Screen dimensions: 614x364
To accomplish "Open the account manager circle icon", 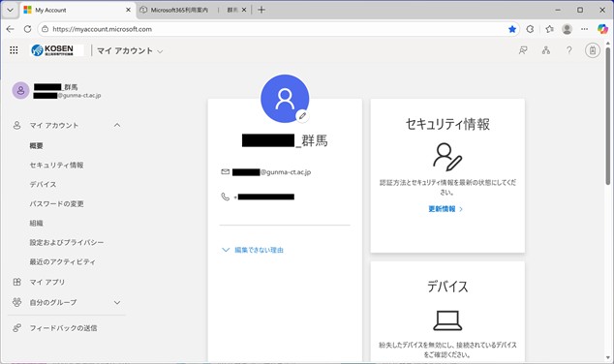I will pyautogui.click(x=593, y=50).
